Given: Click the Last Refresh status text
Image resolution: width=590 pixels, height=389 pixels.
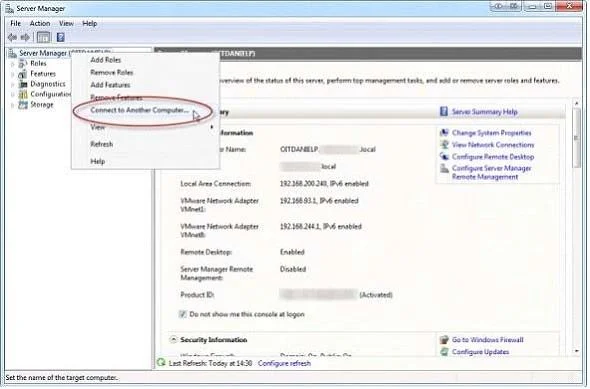Looking at the screenshot, I should [210, 363].
